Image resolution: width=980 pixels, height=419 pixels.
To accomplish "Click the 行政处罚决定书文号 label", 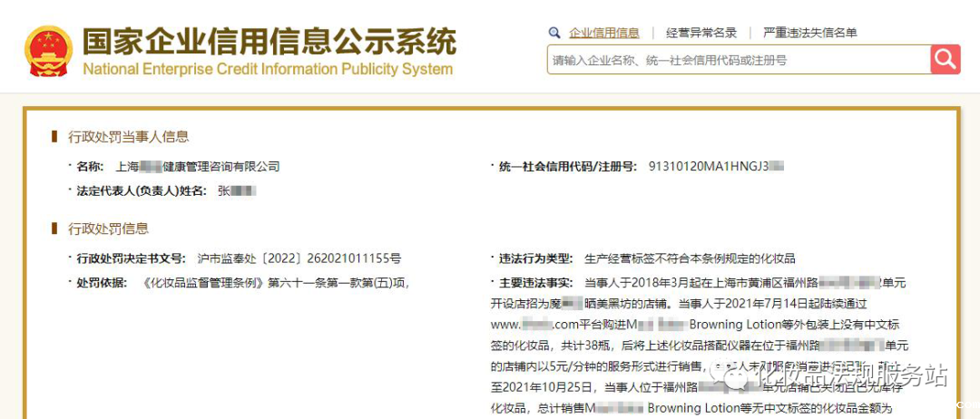I will (132, 258).
